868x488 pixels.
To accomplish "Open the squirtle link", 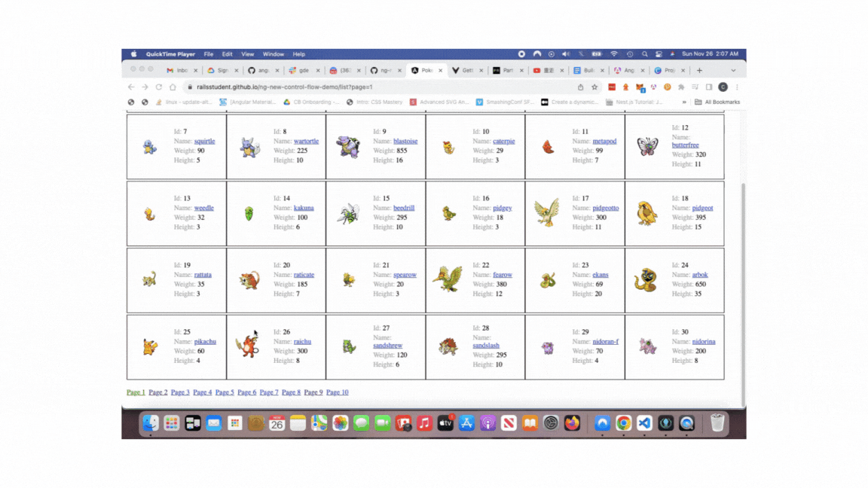I will (204, 141).
